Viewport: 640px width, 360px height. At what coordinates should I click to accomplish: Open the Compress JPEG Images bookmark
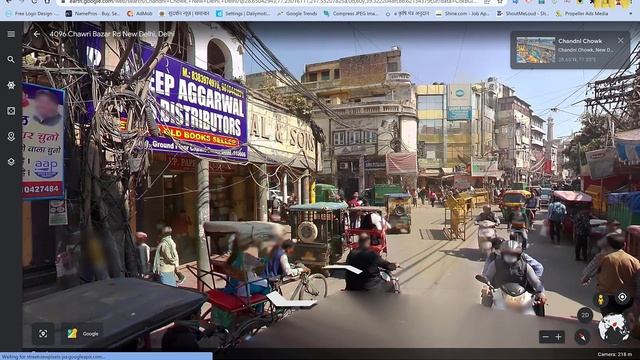[x=351, y=13]
